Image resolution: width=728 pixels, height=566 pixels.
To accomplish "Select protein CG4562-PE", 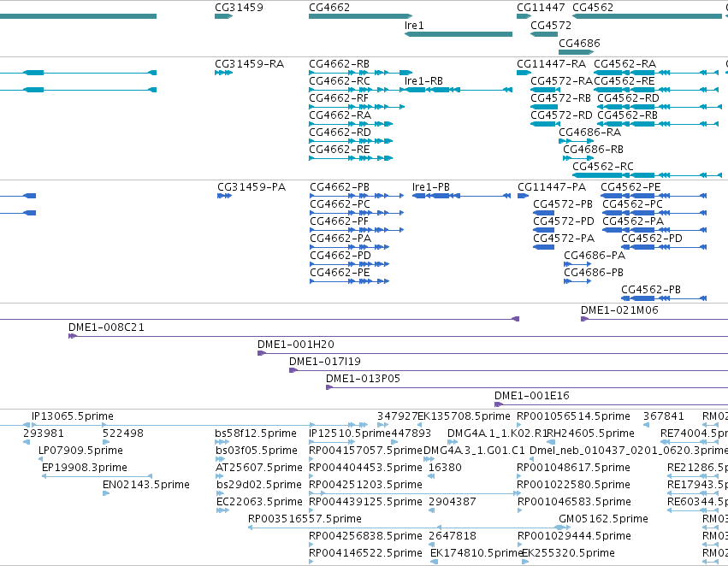I will (630, 187).
